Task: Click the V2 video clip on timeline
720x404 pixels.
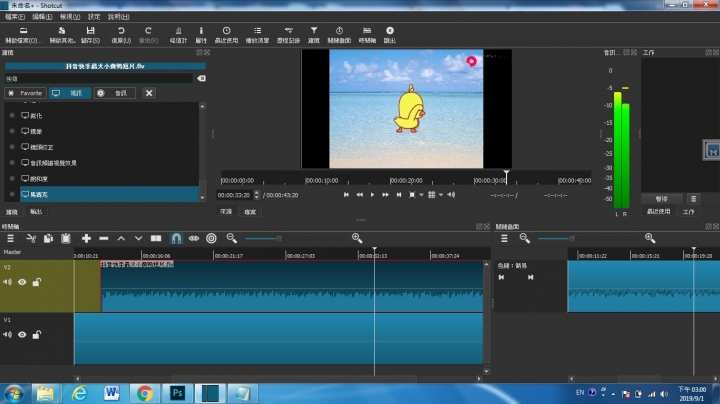Action: [x=292, y=286]
